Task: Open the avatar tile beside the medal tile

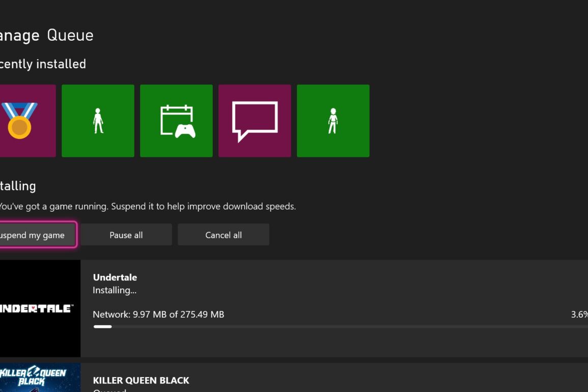Action: pyautogui.click(x=98, y=121)
